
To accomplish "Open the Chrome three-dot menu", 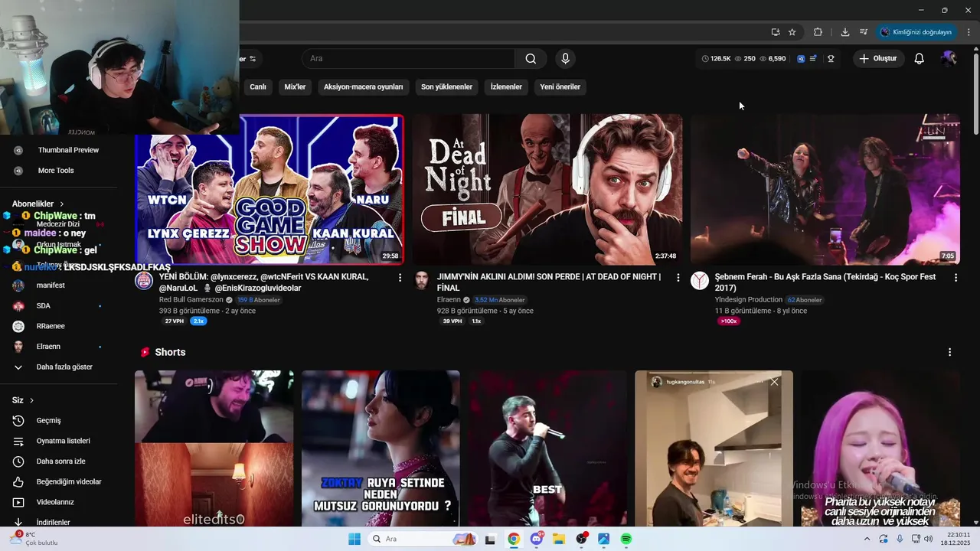I will [969, 32].
